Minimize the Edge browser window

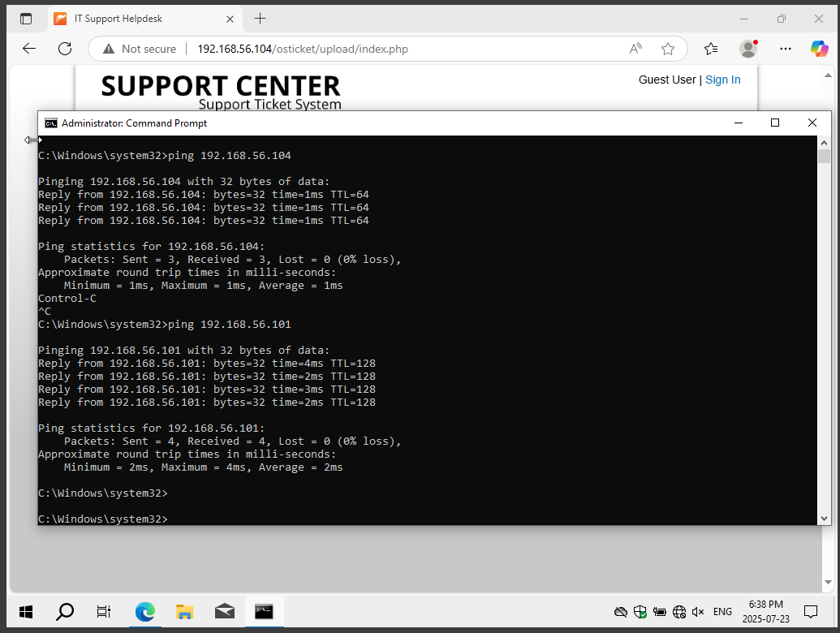pos(744,19)
